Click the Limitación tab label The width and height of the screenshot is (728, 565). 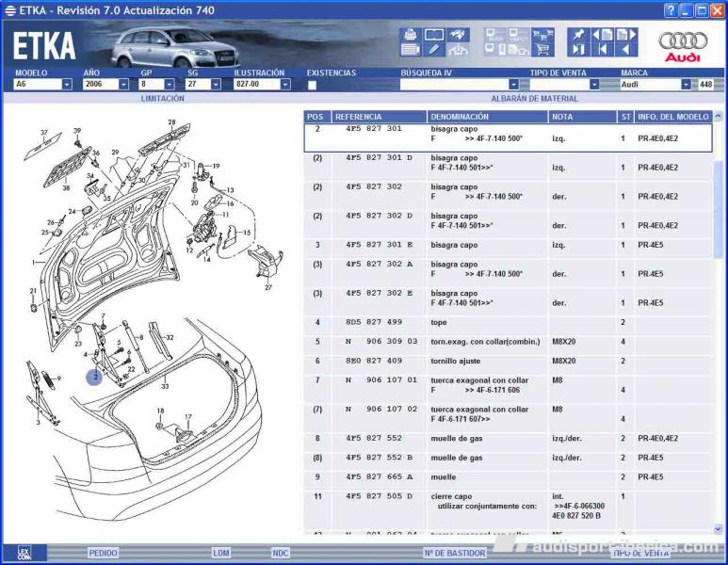(162, 98)
